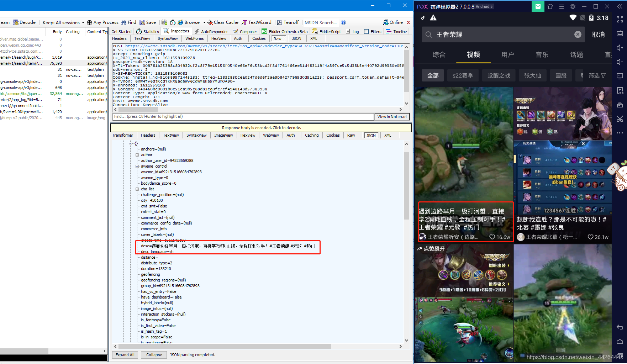Open the Nox hamburger menu
Screen dimensions: 627x364
[562, 6]
